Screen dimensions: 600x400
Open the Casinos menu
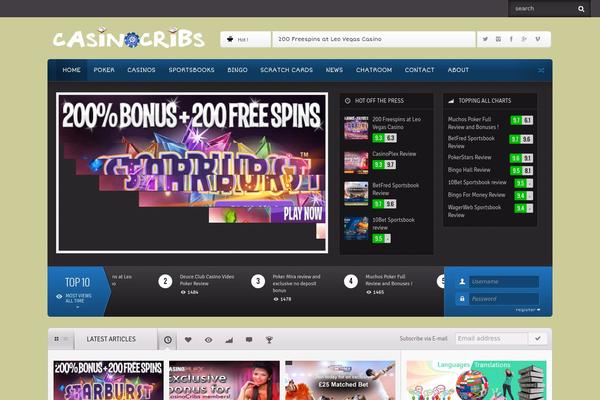(x=141, y=70)
